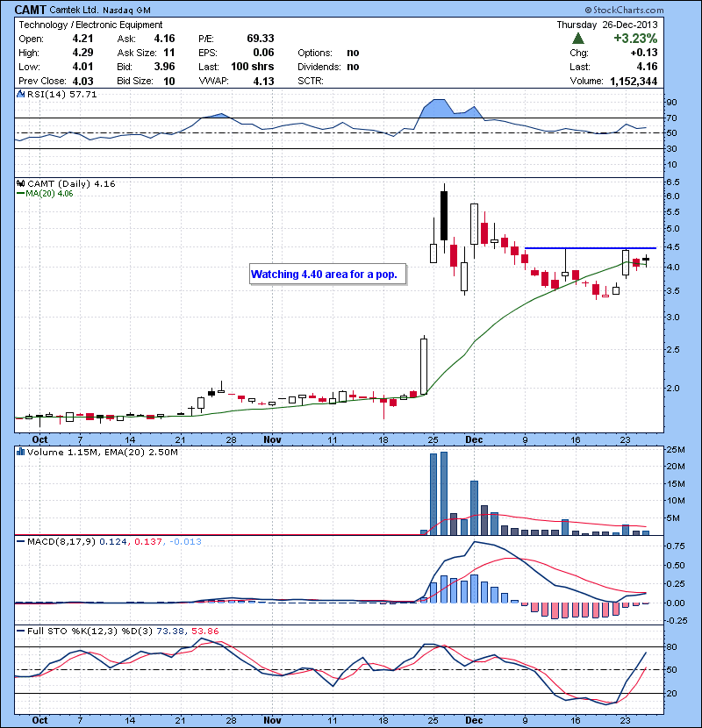Click the Technology / Electronic Equipment sector text
The height and width of the screenshot is (728, 702).
(x=90, y=25)
